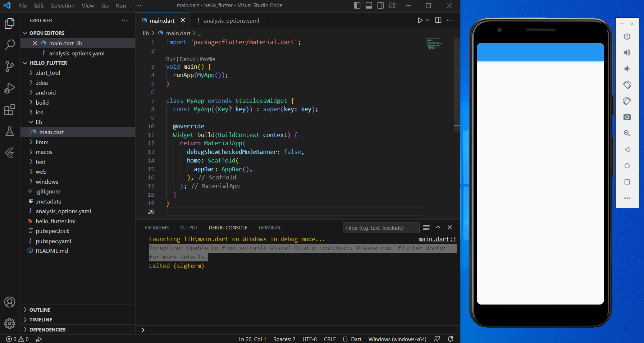Viewport: 644px width, 343px height.
Task: Open pubspec.yaml in the file tree
Action: (78, 241)
